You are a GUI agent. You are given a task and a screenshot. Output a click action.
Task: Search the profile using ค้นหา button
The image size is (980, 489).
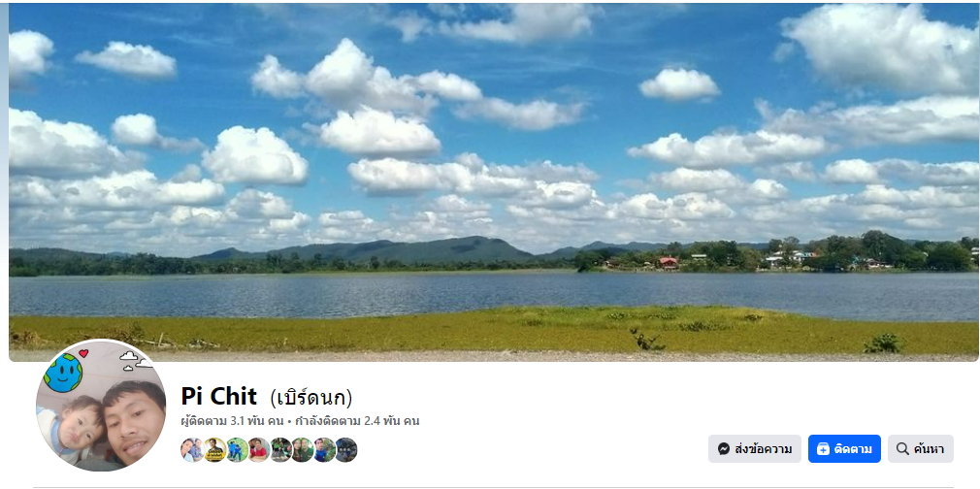[x=921, y=449]
